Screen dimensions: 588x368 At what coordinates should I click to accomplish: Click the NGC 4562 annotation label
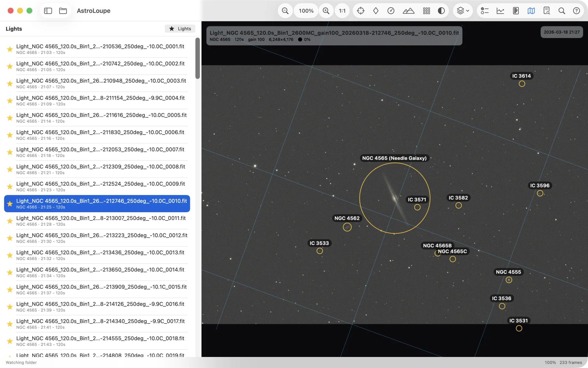[x=347, y=218]
